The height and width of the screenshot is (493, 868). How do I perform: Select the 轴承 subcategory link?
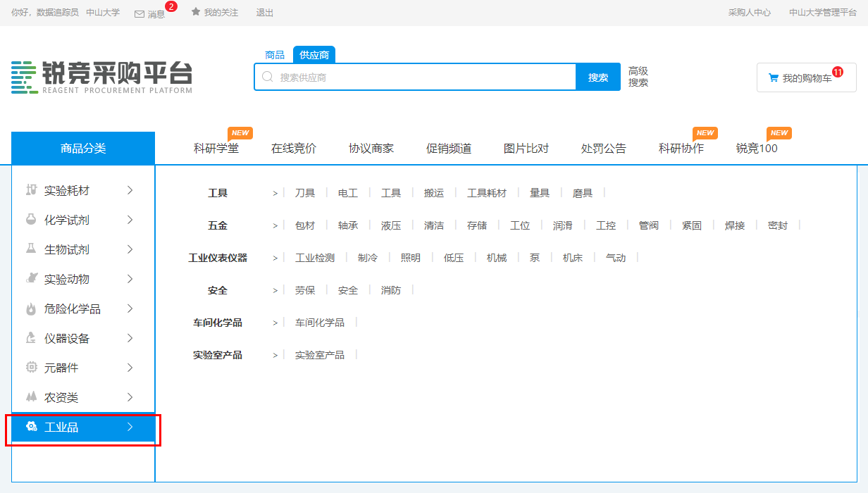tap(348, 225)
